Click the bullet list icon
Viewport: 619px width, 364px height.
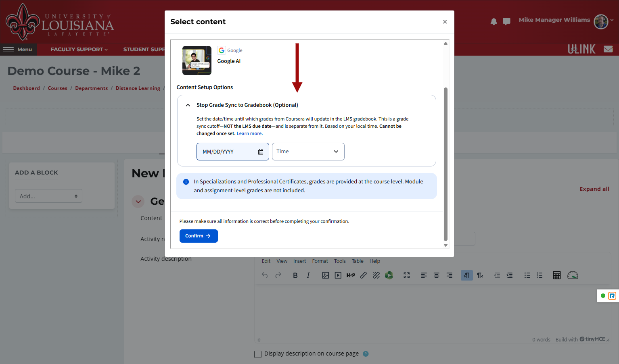click(x=527, y=275)
